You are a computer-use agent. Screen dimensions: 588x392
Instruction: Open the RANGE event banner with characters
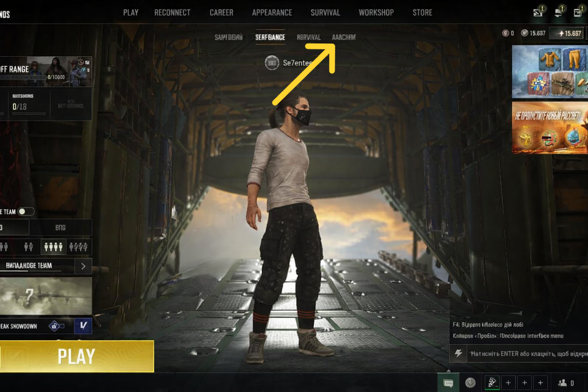point(46,72)
